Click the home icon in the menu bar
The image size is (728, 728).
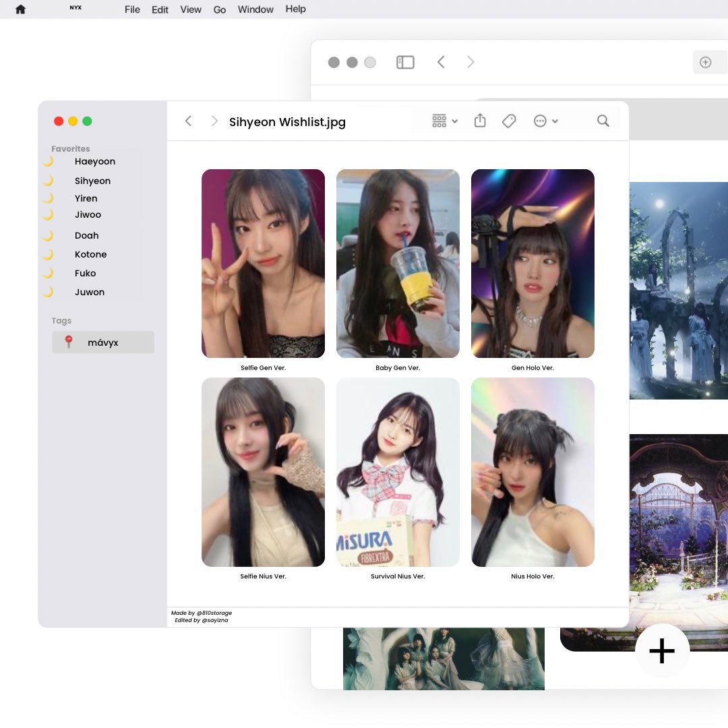click(20, 9)
